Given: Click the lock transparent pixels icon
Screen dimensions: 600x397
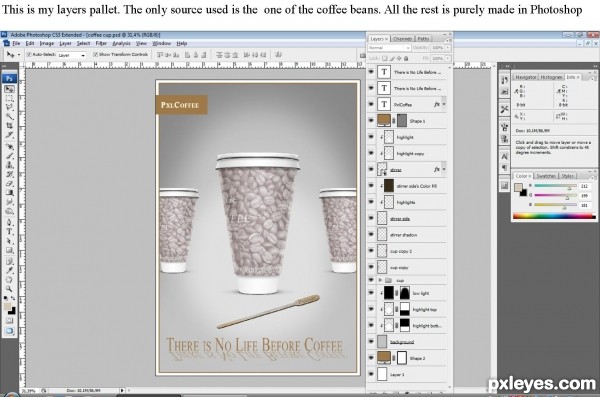Looking at the screenshot, I should (385, 59).
